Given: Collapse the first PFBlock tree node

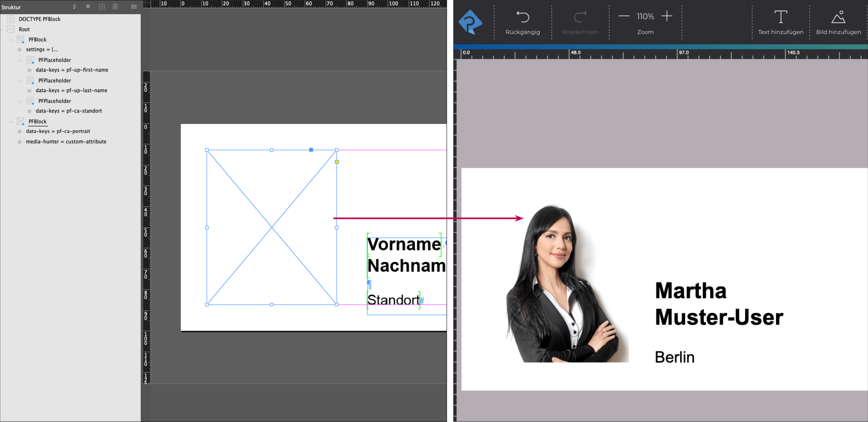Looking at the screenshot, I should tap(11, 40).
